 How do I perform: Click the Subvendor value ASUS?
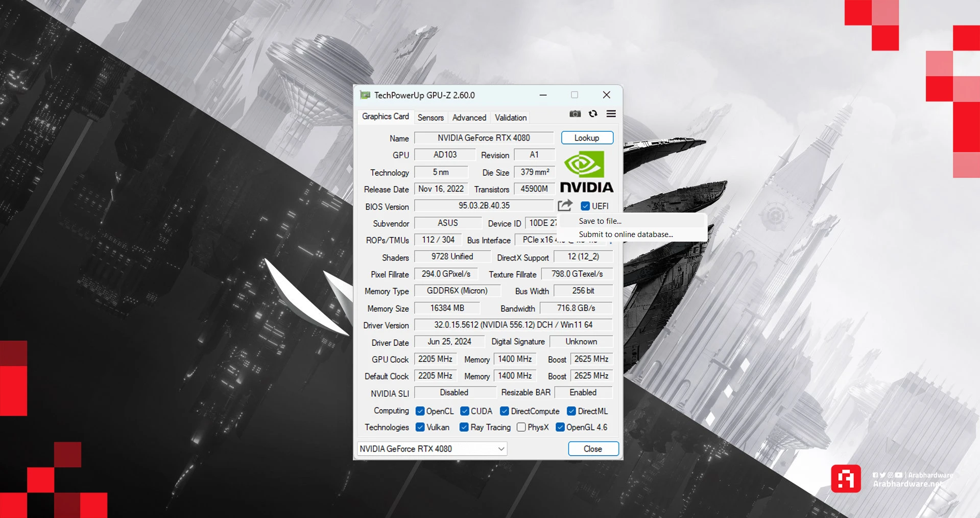(x=447, y=223)
